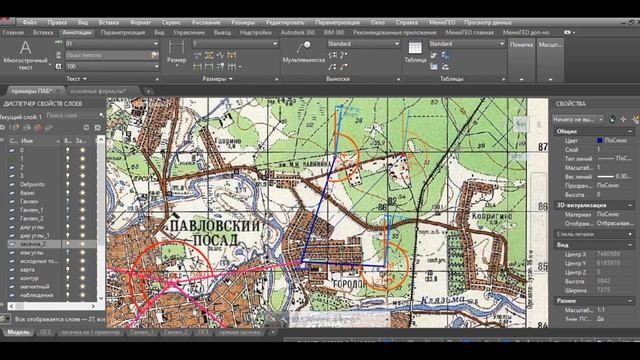Screen dimensions: 640x360
Task: Open the dimension style dropdown showing 1
Action: [x=235, y=43]
